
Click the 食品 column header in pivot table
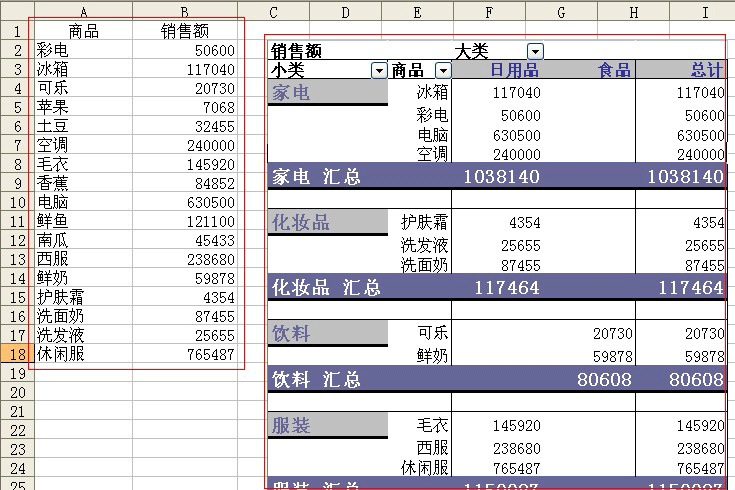pyautogui.click(x=614, y=70)
